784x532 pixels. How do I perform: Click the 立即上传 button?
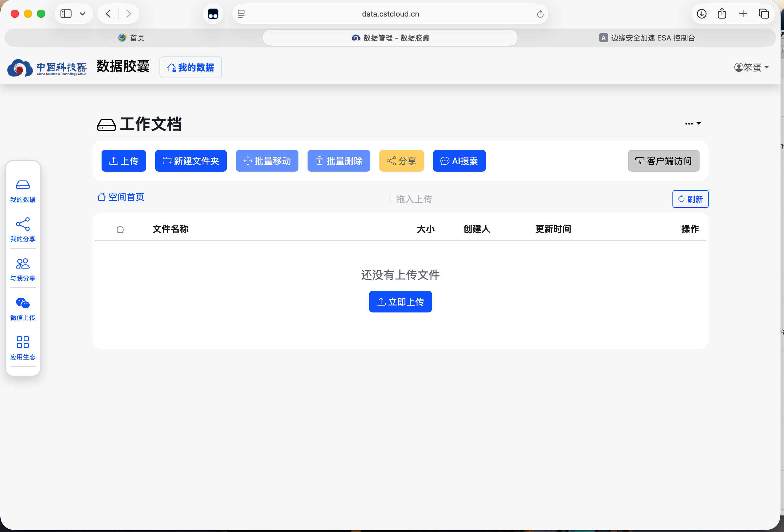pyautogui.click(x=400, y=301)
